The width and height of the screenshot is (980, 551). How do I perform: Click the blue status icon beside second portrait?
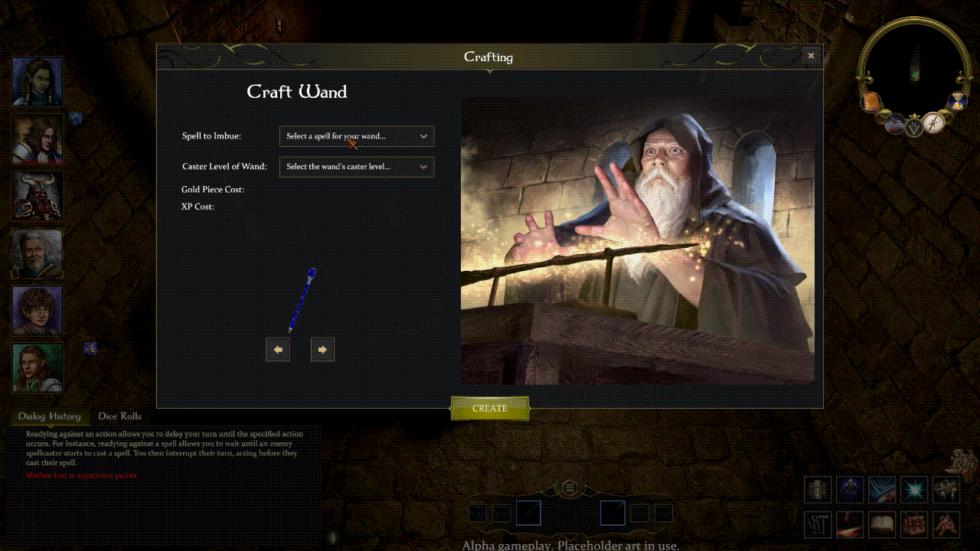click(x=75, y=118)
